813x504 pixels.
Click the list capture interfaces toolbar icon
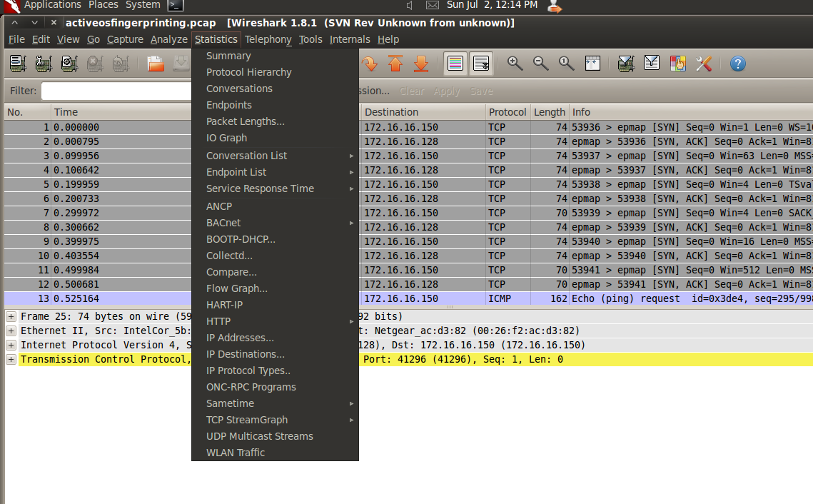pyautogui.click(x=18, y=64)
